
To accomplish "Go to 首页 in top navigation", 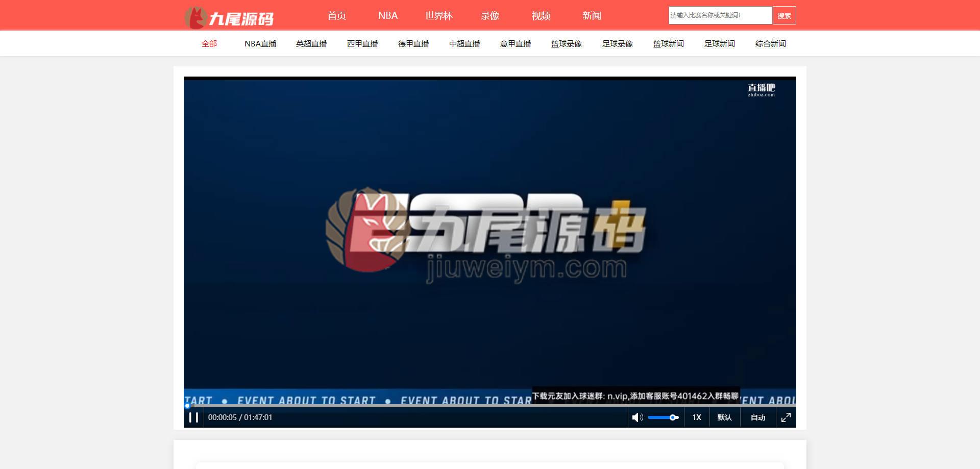I will [337, 16].
